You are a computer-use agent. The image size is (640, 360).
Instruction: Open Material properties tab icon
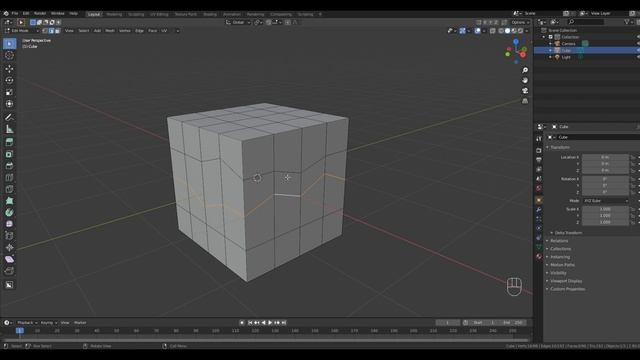(539, 256)
